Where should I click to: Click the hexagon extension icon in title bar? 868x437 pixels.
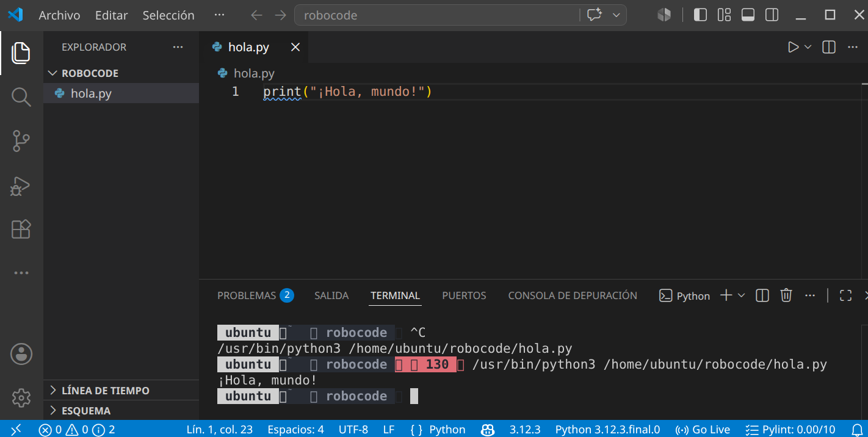pos(664,15)
